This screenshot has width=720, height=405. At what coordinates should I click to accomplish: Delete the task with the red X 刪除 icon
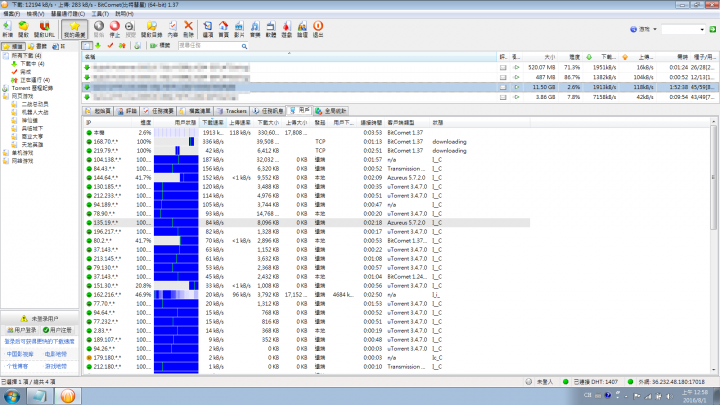click(x=190, y=29)
